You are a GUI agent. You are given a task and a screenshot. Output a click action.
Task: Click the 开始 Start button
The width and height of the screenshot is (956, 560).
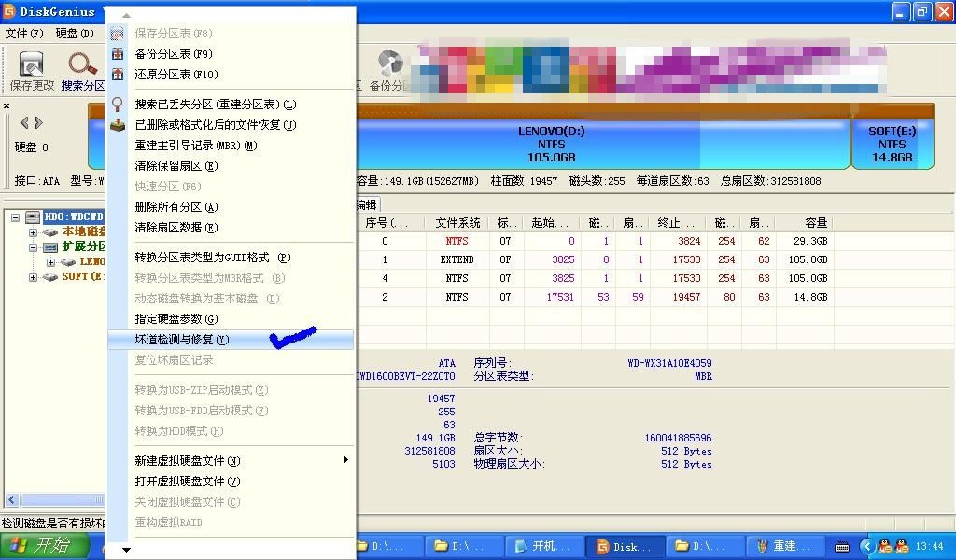pos(44,545)
